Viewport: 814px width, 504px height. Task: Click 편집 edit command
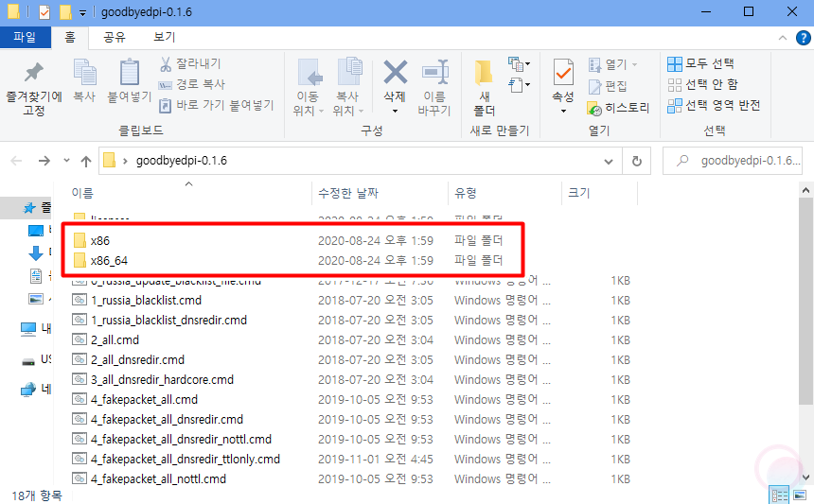pos(608,87)
